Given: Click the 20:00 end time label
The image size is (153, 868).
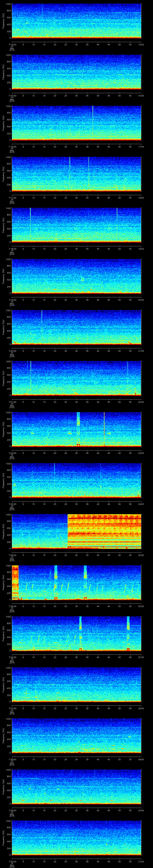Looking at the screenshot, I should coord(141,300).
